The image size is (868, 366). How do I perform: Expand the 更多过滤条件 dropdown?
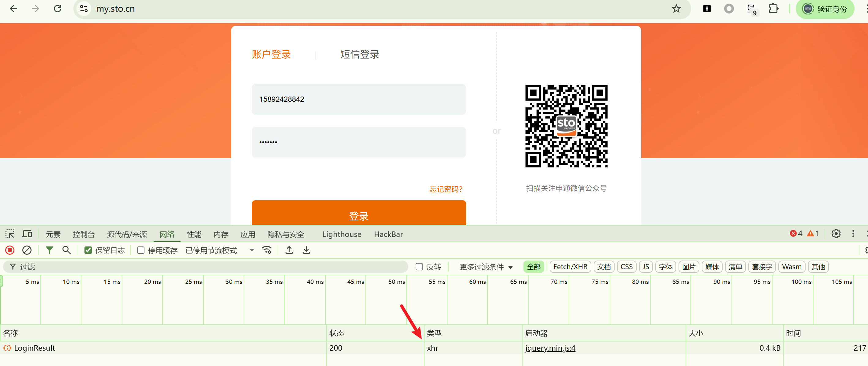point(485,267)
